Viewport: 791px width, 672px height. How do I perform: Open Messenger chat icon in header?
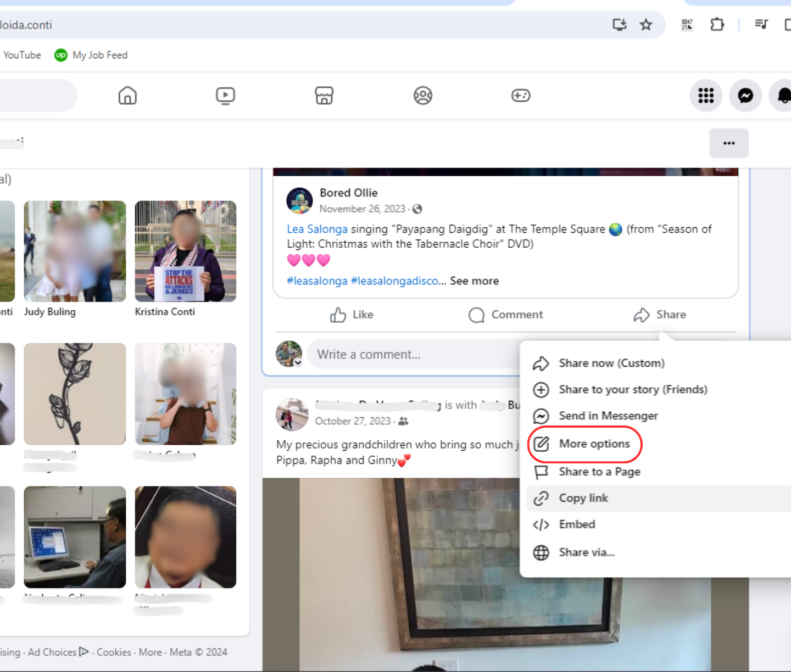745,96
